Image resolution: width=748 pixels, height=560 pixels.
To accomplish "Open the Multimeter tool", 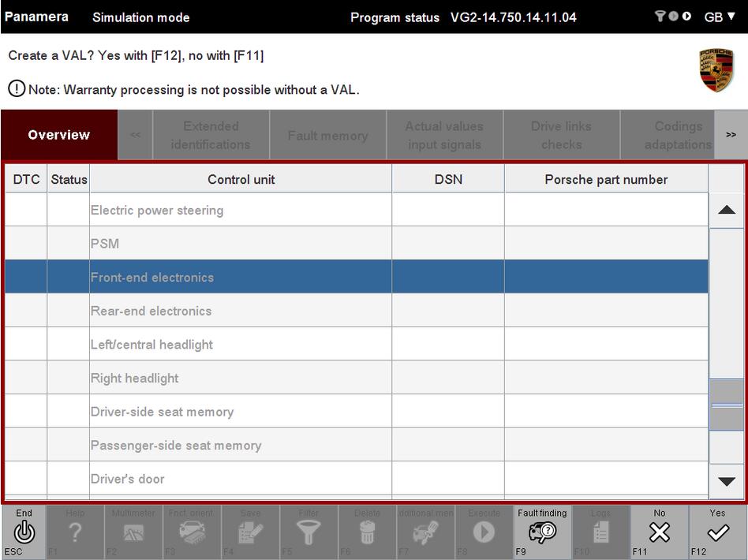I will pos(133,532).
